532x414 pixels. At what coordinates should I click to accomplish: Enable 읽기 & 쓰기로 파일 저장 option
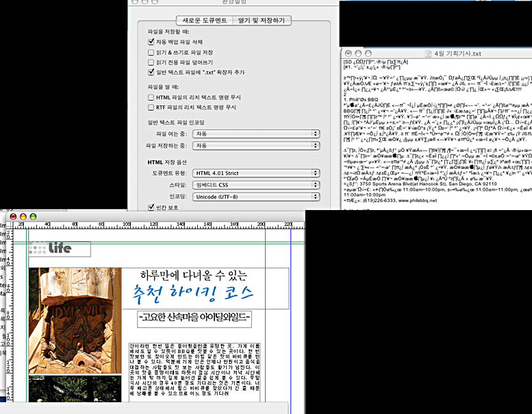click(x=151, y=52)
